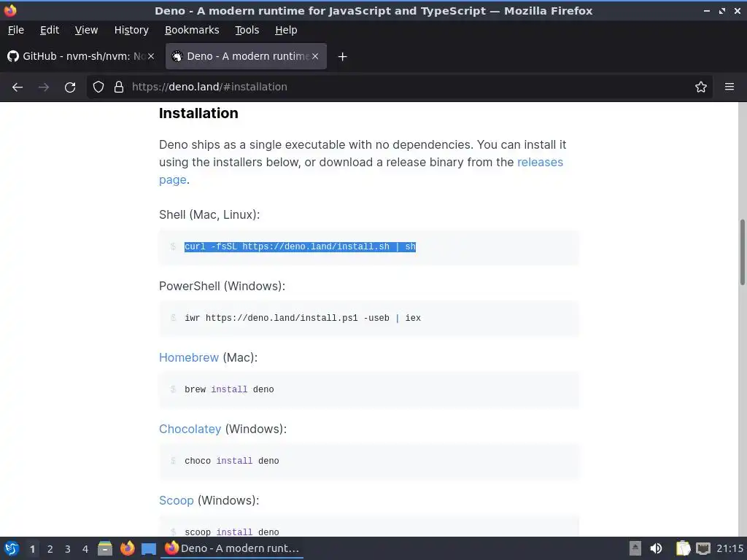Viewport: 747px width, 560px height.
Task: Open the network connection tray icon
Action: [x=703, y=548]
